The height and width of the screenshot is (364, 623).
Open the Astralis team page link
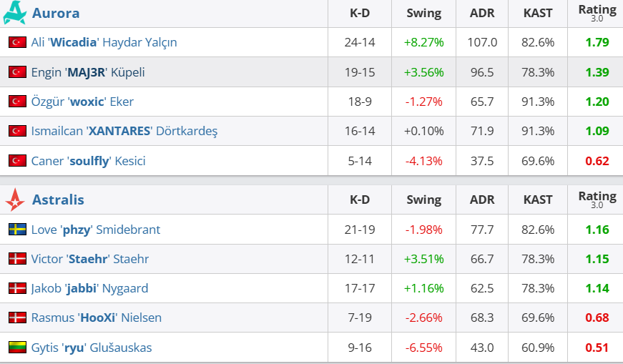coord(58,200)
